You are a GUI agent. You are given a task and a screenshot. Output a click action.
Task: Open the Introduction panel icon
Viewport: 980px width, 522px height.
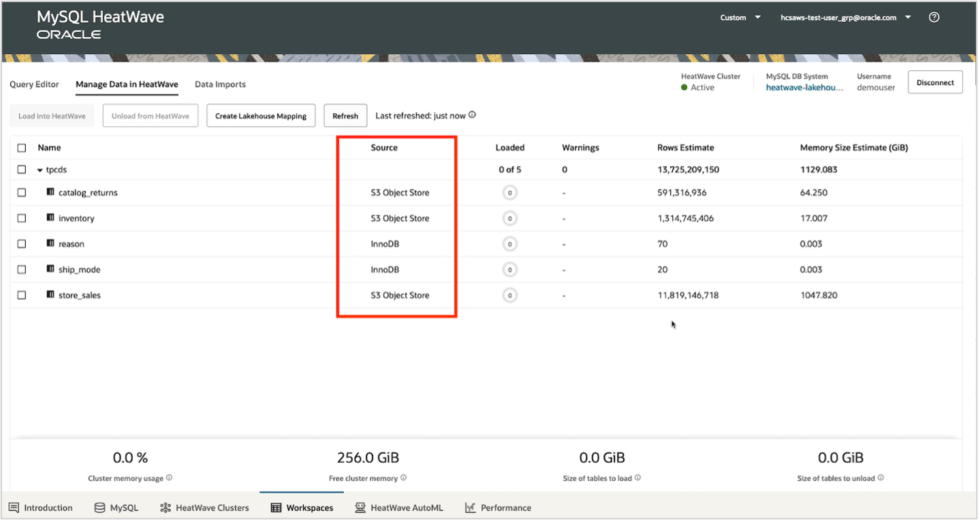point(14,507)
